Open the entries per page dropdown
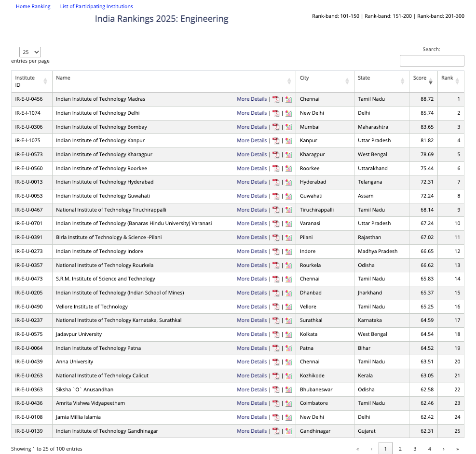This screenshot has width=476, height=454. (30, 52)
